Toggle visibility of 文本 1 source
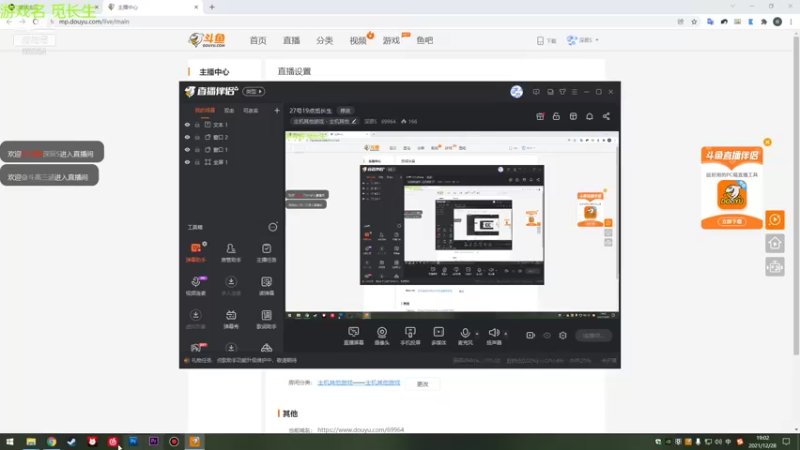Image resolution: width=800 pixels, height=450 pixels. 187,124
